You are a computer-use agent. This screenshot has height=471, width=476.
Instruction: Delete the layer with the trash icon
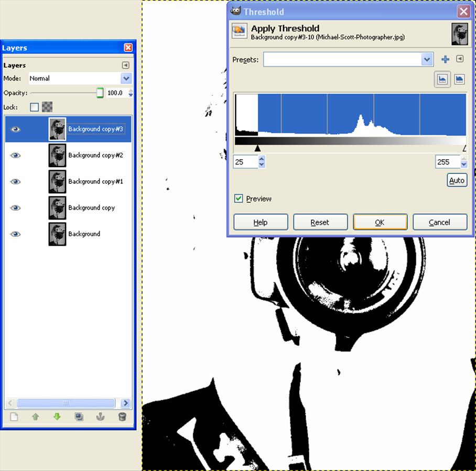coord(122,417)
